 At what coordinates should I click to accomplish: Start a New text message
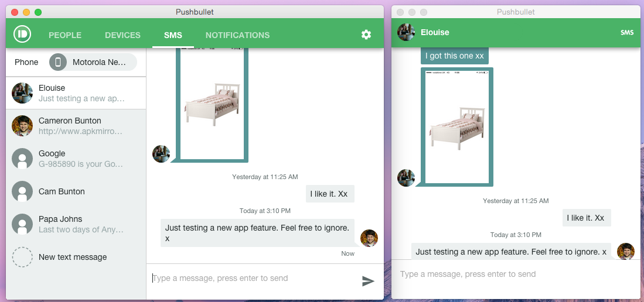[x=73, y=257]
